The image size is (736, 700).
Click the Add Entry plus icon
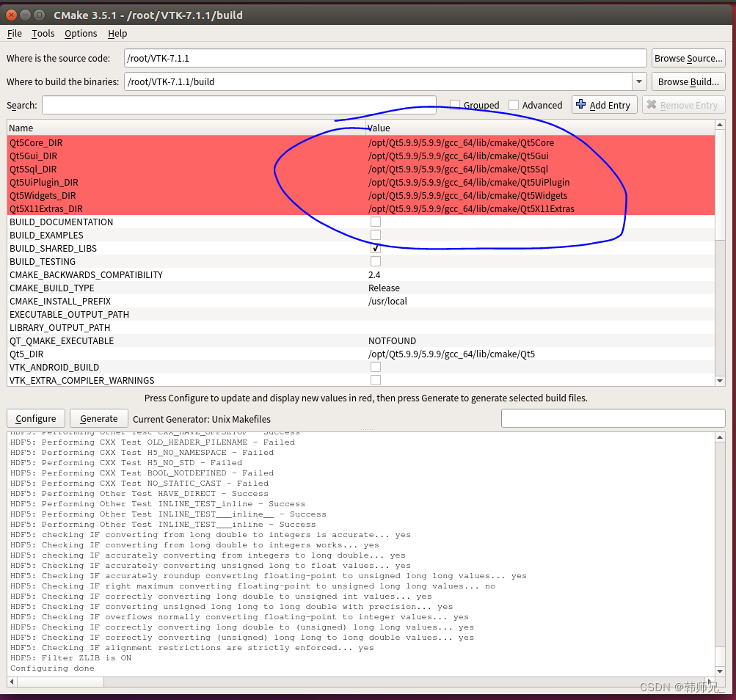(581, 104)
